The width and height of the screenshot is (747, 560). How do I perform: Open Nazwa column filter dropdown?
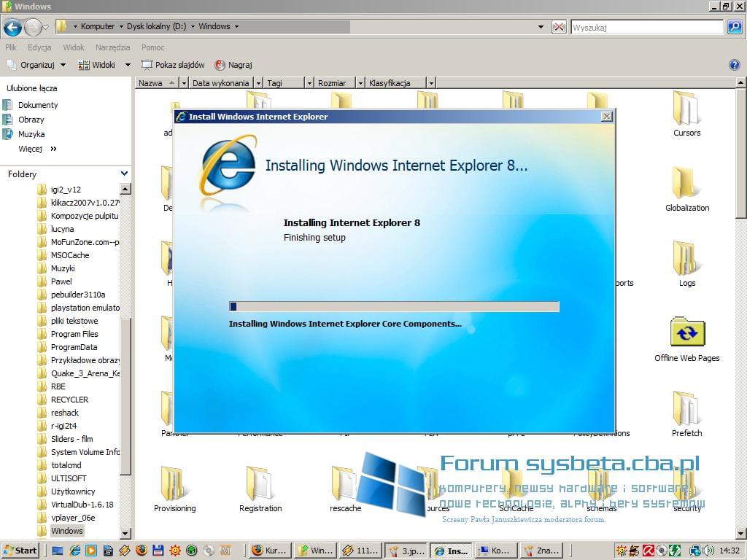pyautogui.click(x=184, y=83)
